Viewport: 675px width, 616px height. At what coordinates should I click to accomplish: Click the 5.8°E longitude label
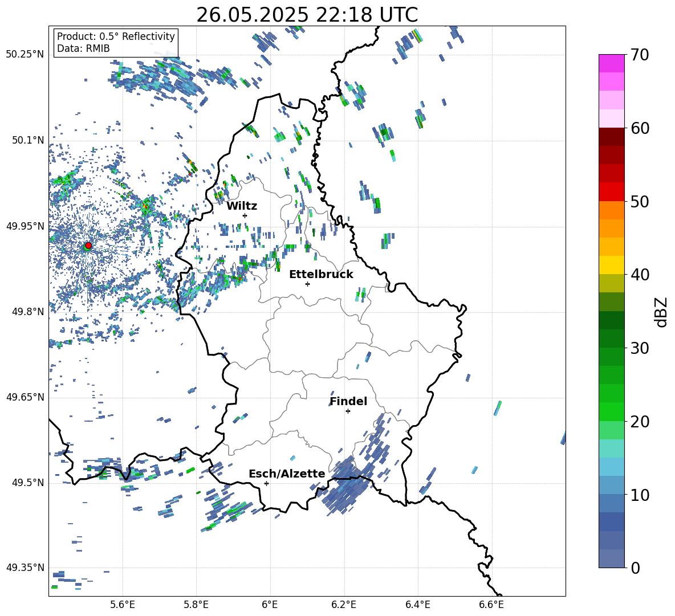196,605
